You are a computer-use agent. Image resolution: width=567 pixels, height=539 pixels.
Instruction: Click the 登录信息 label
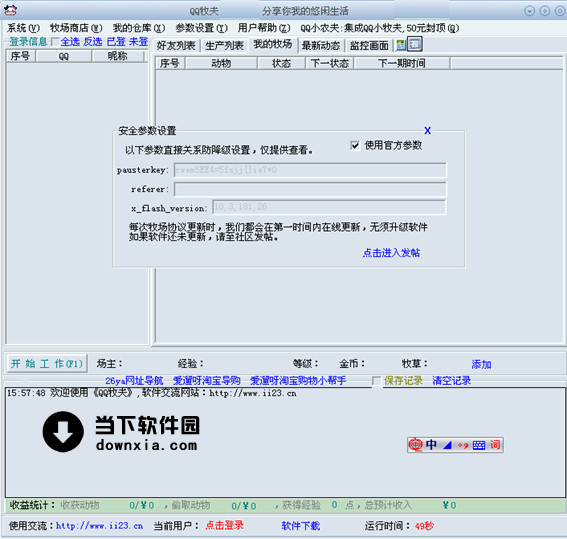click(x=28, y=42)
